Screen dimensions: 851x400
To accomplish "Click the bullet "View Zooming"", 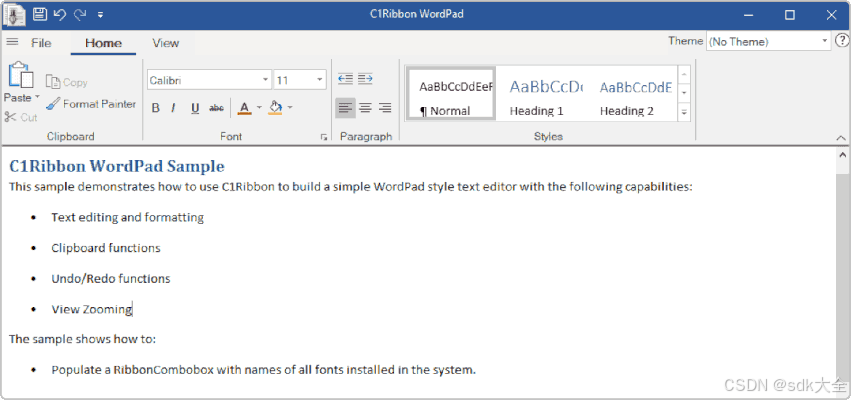I will tap(92, 309).
